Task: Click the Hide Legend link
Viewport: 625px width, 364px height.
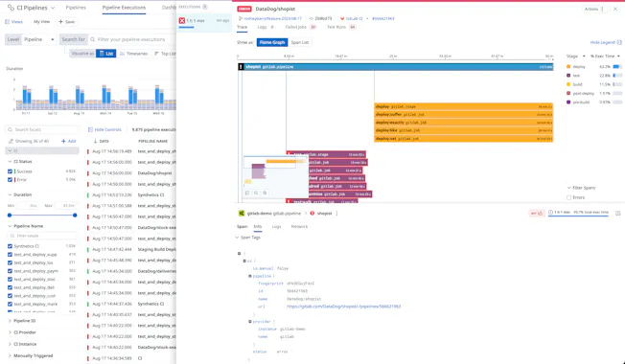Action: [606, 42]
